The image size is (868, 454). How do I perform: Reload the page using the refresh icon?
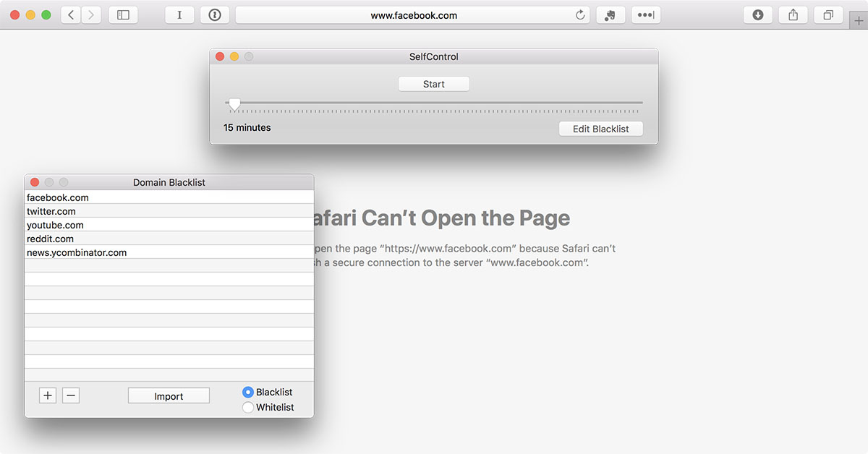click(579, 15)
